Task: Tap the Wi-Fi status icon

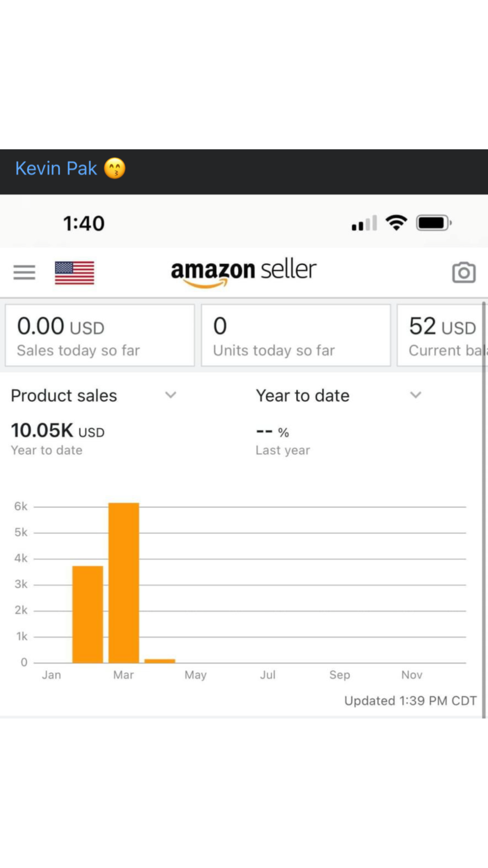Action: (396, 223)
